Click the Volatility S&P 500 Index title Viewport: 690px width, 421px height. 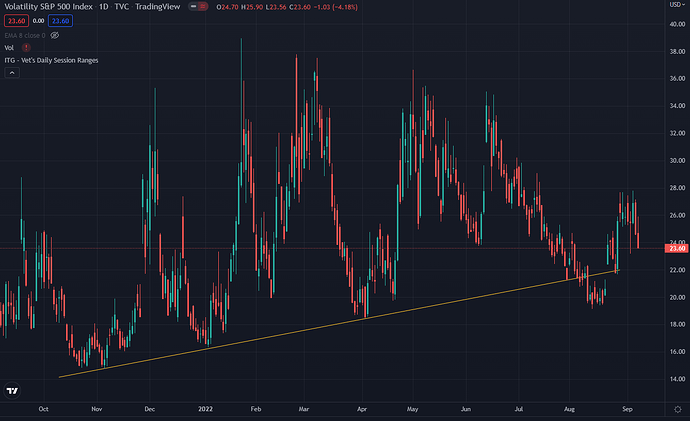click(x=48, y=7)
